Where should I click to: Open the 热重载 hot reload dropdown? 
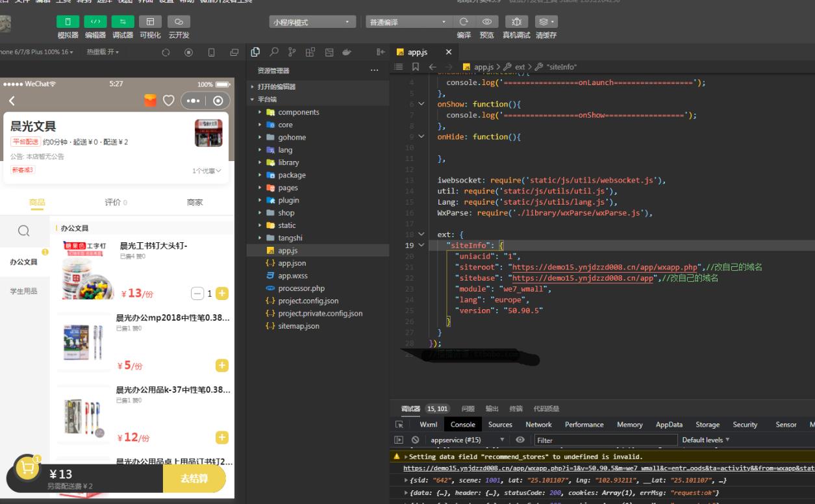tap(103, 52)
